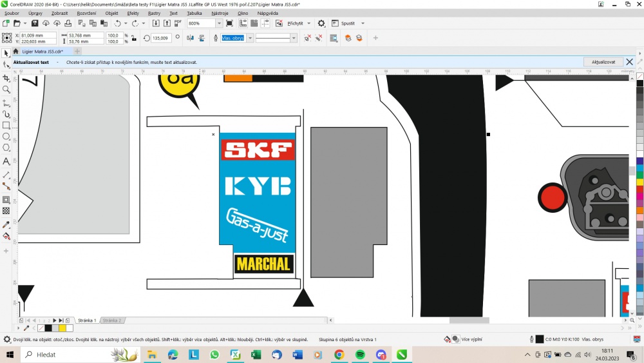
Task: Open the Efekty menu
Action: pyautogui.click(x=133, y=13)
